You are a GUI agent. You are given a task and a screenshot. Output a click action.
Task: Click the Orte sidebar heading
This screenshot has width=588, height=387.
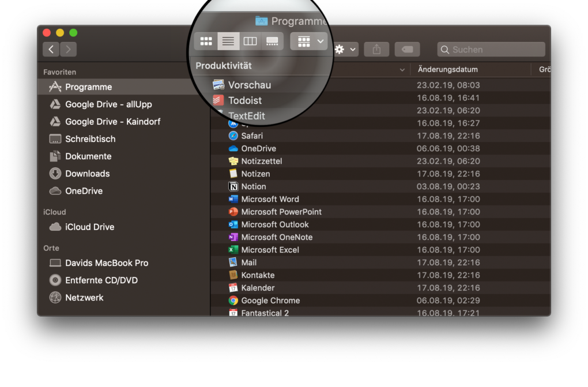coord(51,248)
